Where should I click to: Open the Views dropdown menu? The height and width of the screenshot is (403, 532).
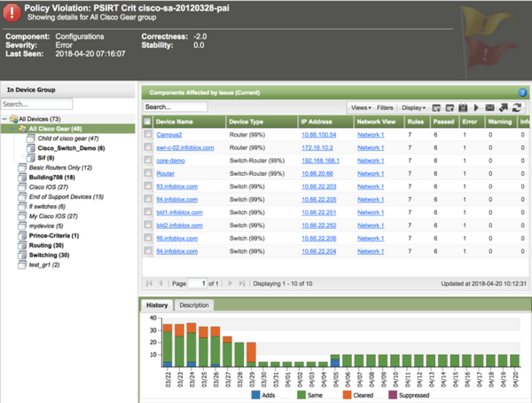coord(361,107)
